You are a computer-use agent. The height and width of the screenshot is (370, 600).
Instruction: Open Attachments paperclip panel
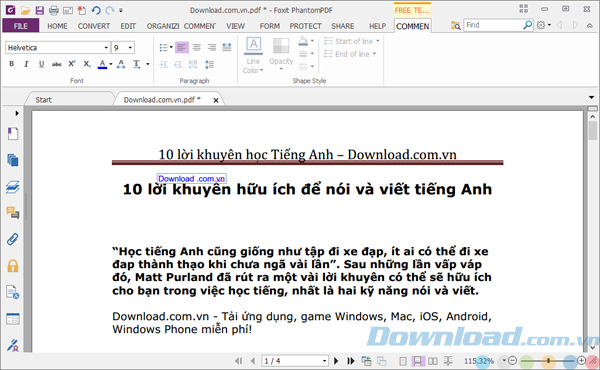tap(13, 239)
